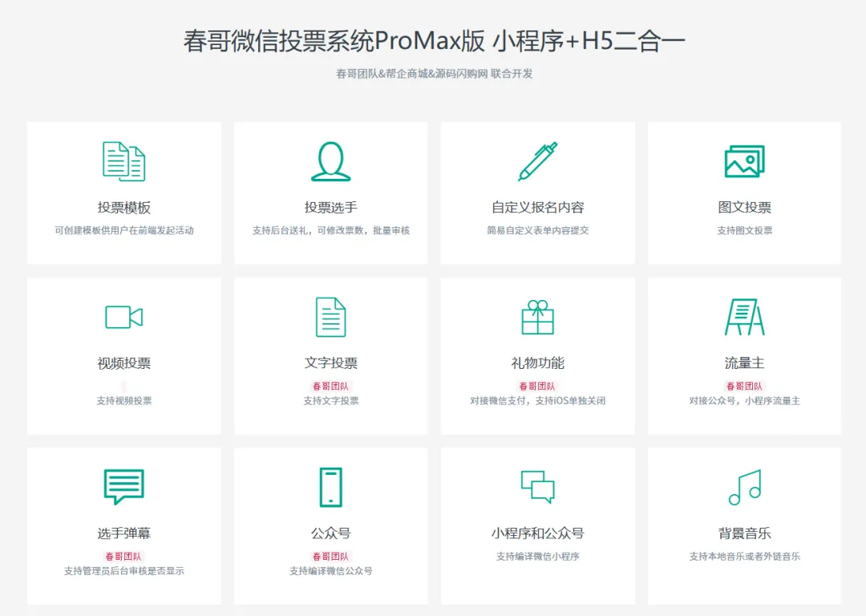Select the 小程序和公众号 title
Image resolution: width=866 pixels, height=616 pixels.
[537, 533]
